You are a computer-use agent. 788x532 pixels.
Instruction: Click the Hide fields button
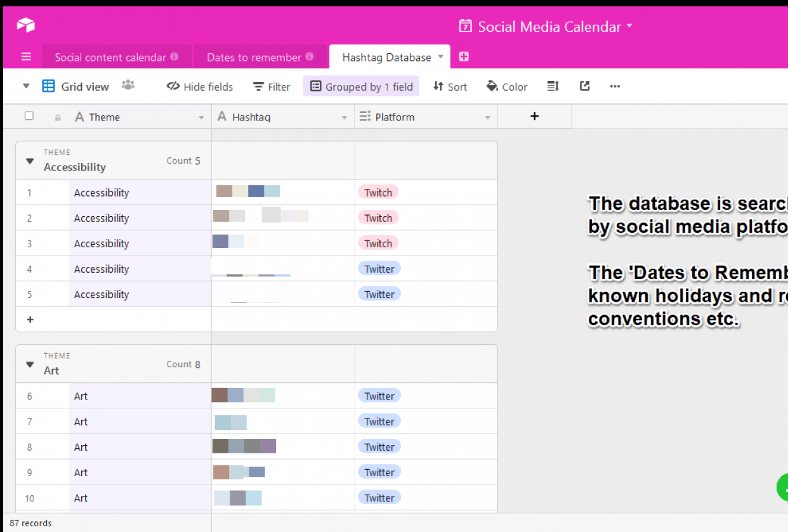[200, 87]
